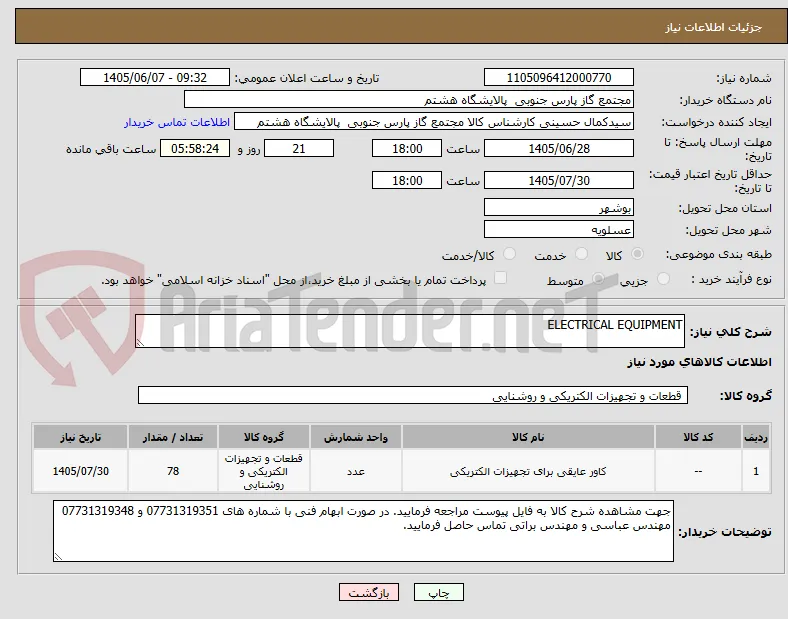Choose the متوسط purchase type radio
Viewport: 788px width, 619px height.
coord(599,278)
